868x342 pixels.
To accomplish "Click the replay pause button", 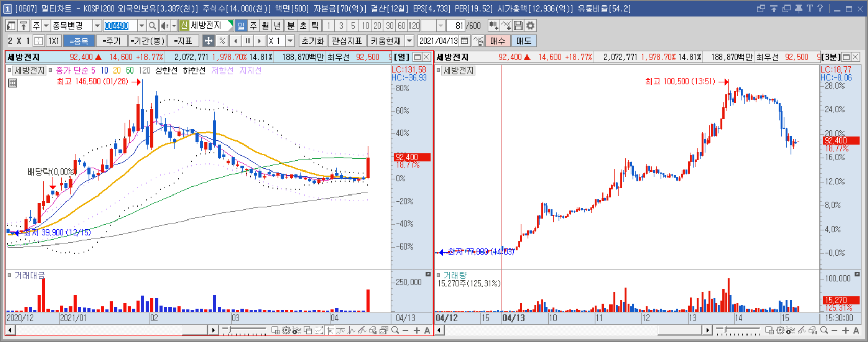I will [248, 41].
